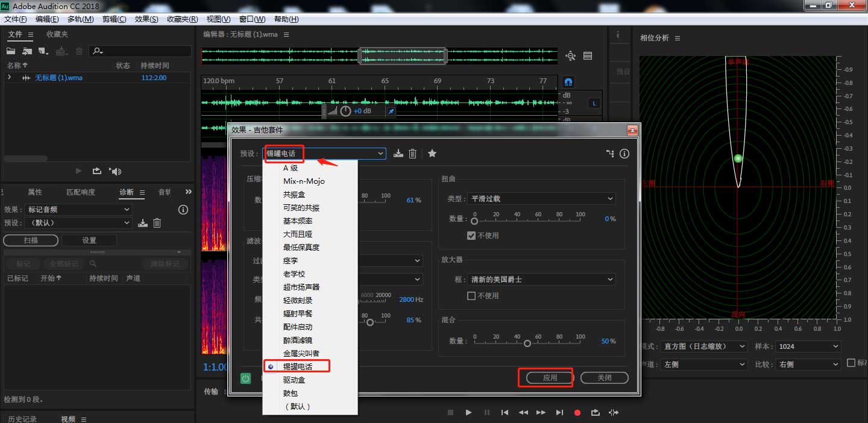Screen dimensions: 868x423
Task: Open the editor panel menu icon beside 相位分析
Action: click(x=676, y=37)
